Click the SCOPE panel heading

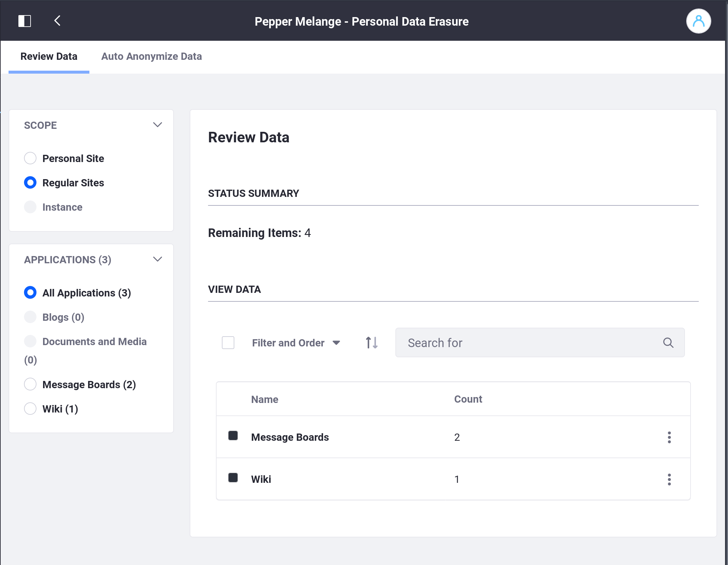pyautogui.click(x=40, y=125)
